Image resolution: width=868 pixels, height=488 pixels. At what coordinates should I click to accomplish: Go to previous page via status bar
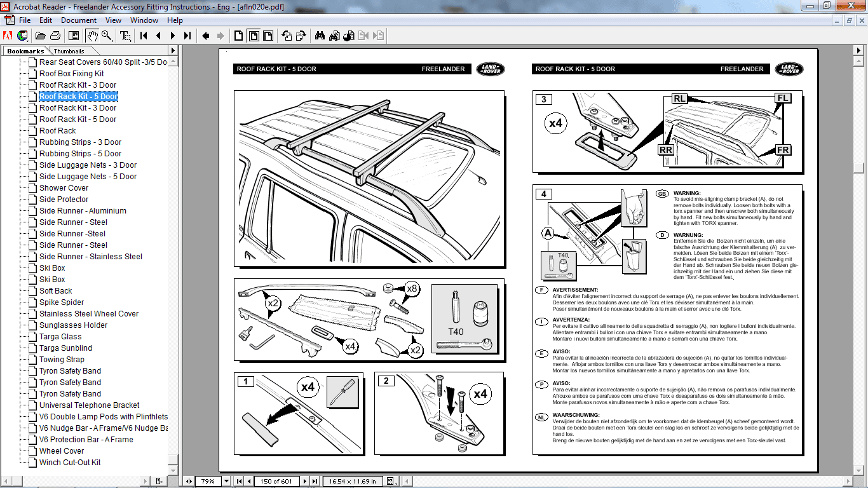(249, 481)
